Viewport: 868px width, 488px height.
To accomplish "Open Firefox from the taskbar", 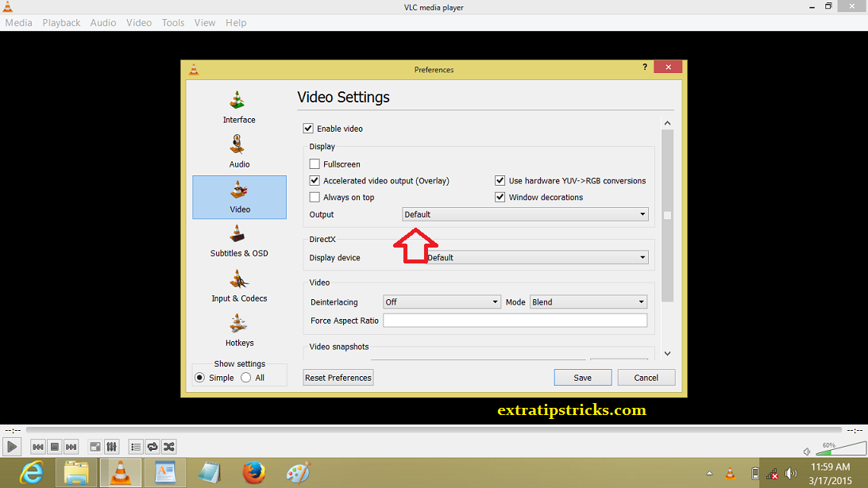I will point(253,473).
